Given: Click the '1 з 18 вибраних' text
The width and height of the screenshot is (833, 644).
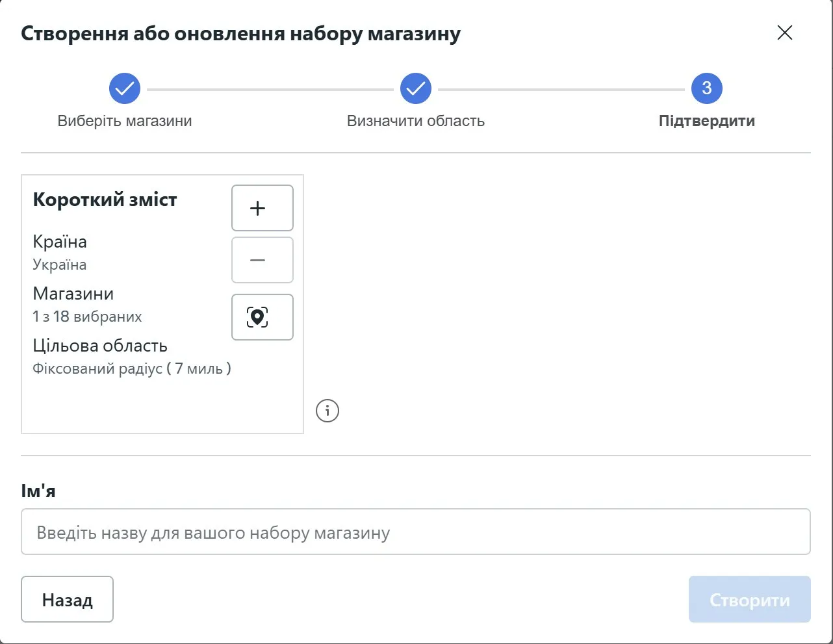Looking at the screenshot, I should point(87,316).
